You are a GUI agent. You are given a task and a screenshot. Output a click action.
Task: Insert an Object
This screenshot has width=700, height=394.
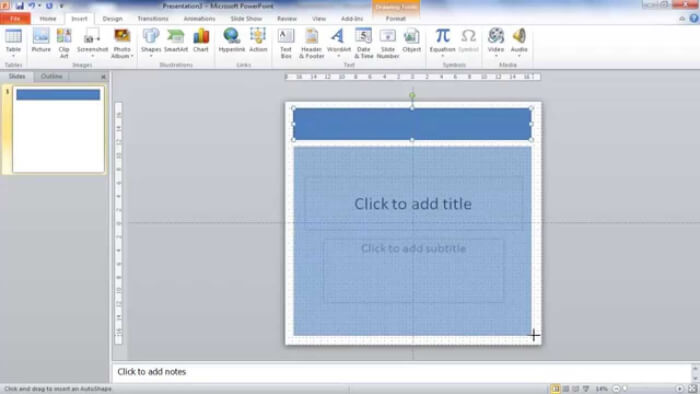click(x=411, y=41)
